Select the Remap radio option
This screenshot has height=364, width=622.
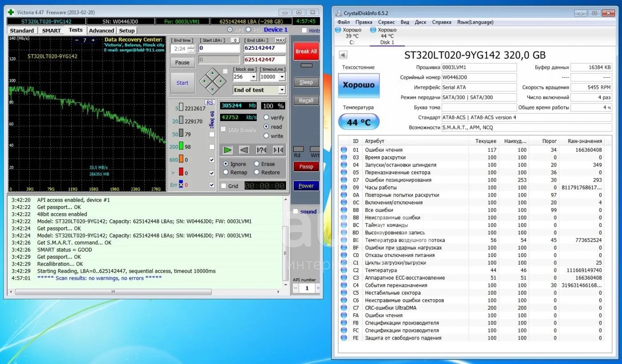(226, 172)
